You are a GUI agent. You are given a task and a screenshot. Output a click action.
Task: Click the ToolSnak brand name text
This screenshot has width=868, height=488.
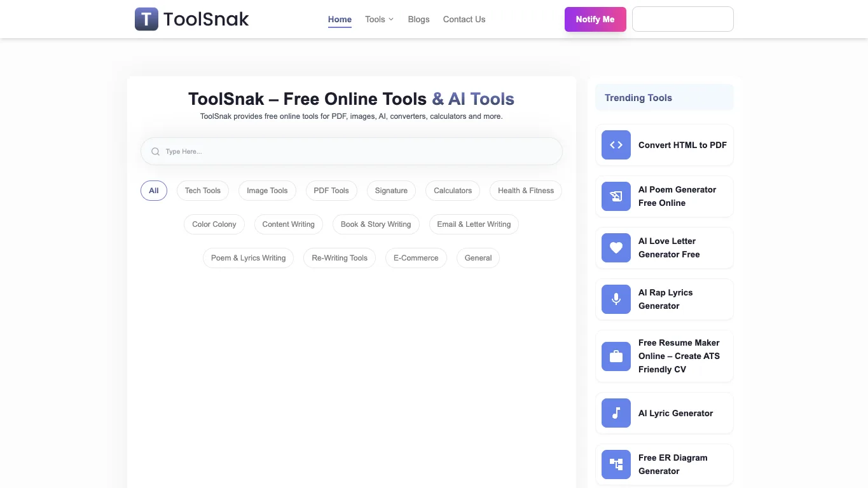[x=206, y=19]
